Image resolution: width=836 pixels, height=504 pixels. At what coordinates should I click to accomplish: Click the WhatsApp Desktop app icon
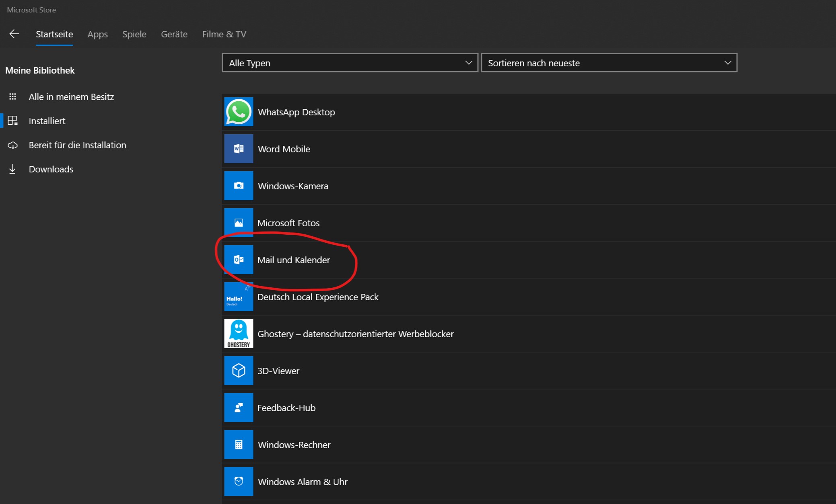click(239, 112)
